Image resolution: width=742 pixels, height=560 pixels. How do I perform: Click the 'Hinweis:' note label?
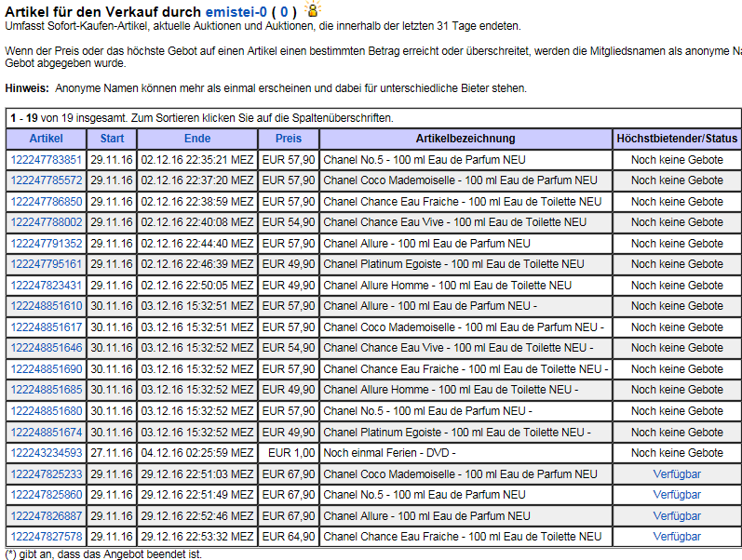point(27,88)
